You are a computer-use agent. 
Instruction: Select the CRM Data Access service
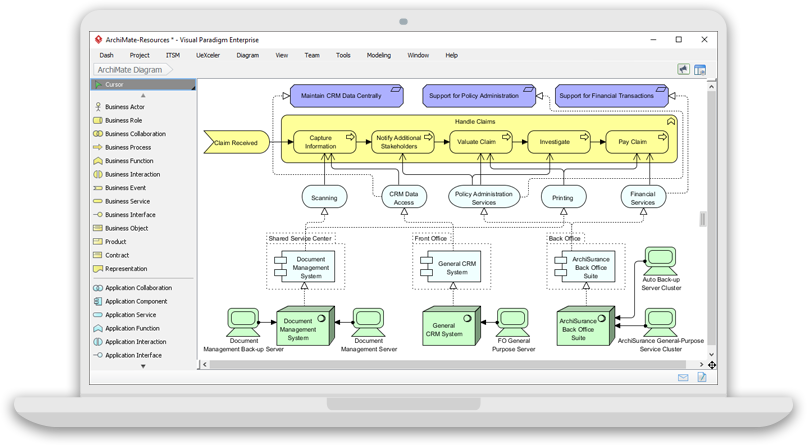[404, 198]
